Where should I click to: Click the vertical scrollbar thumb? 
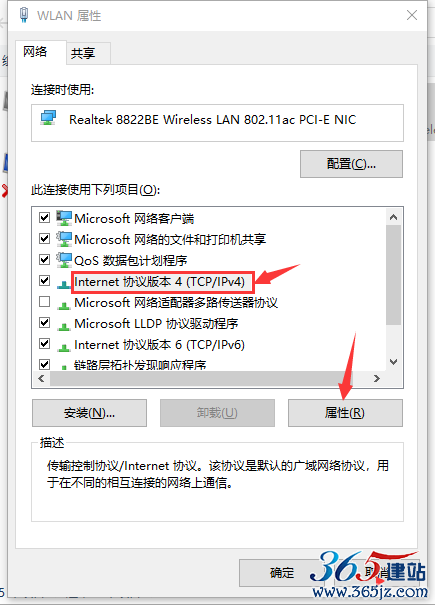pyautogui.click(x=393, y=275)
